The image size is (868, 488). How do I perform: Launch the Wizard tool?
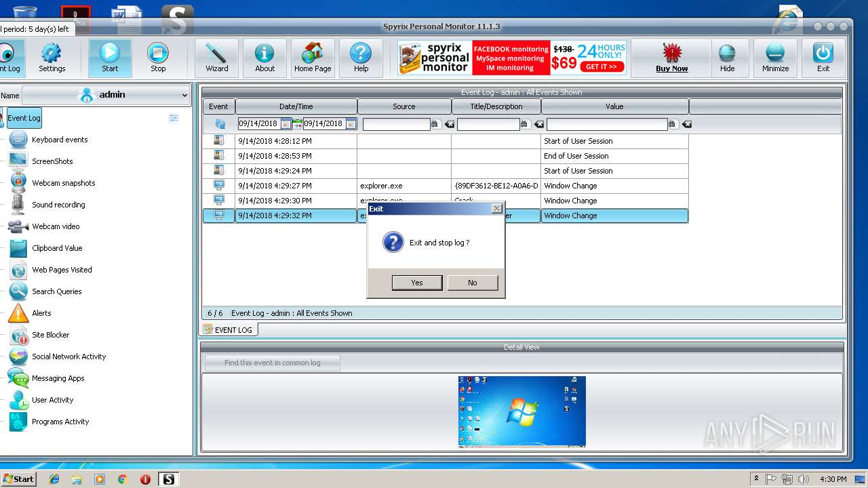click(x=216, y=58)
